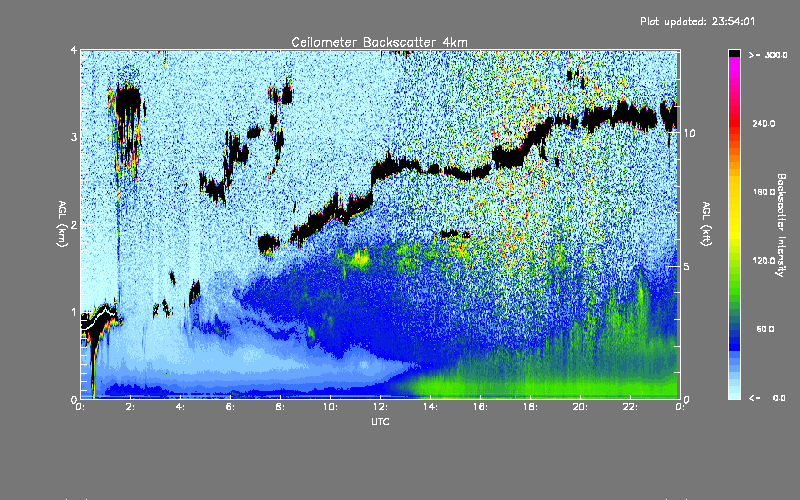Click the left 'AGL (km)' axis label

pos(62,223)
